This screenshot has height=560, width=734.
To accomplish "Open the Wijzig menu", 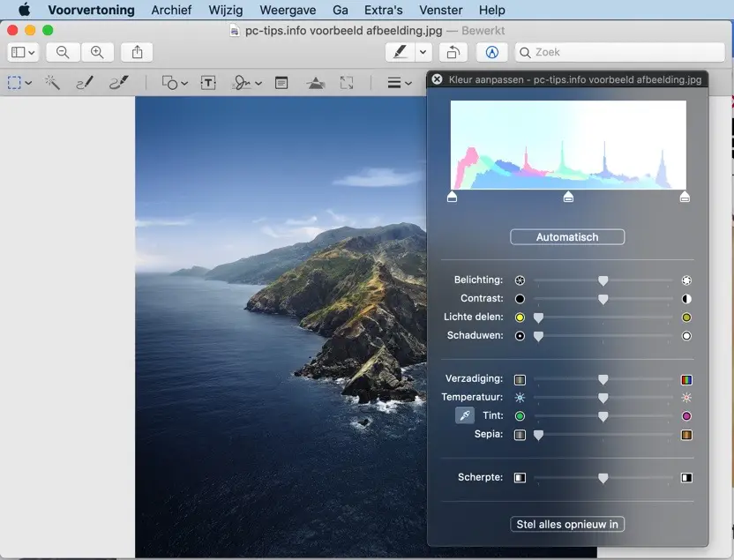I will [x=226, y=10].
